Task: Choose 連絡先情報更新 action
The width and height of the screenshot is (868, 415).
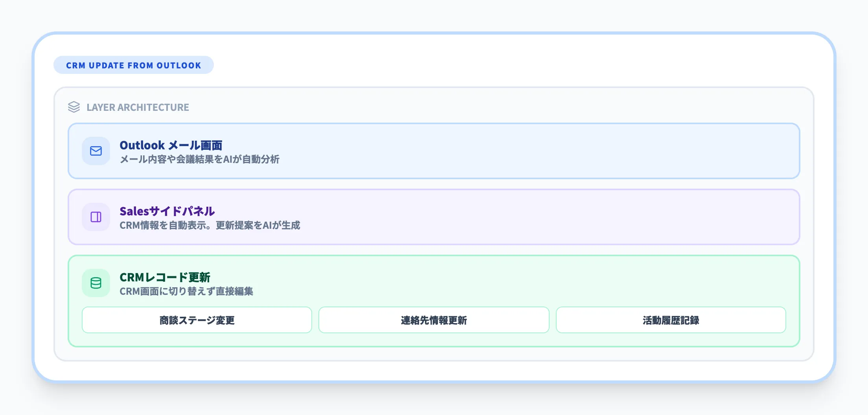Action: coord(434,320)
